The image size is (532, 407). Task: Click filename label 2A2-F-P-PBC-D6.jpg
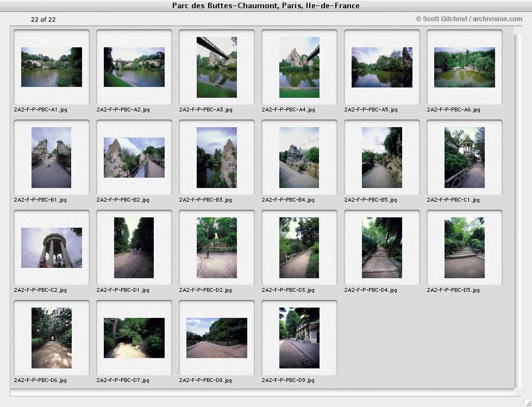pos(40,380)
